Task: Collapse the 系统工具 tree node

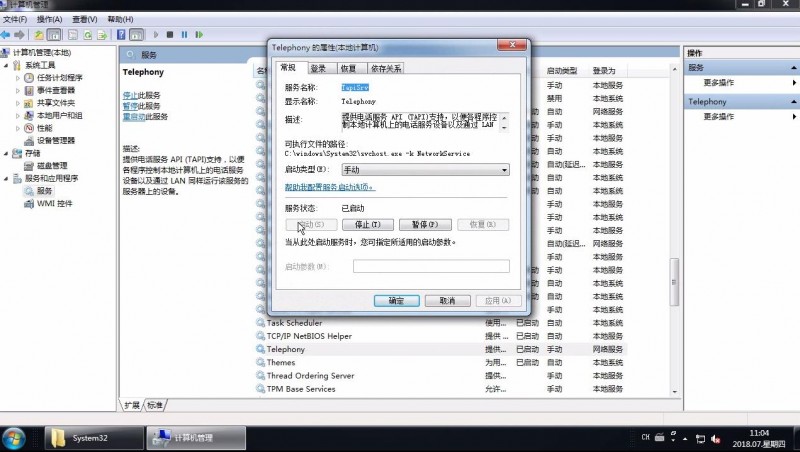Action: 6,65
